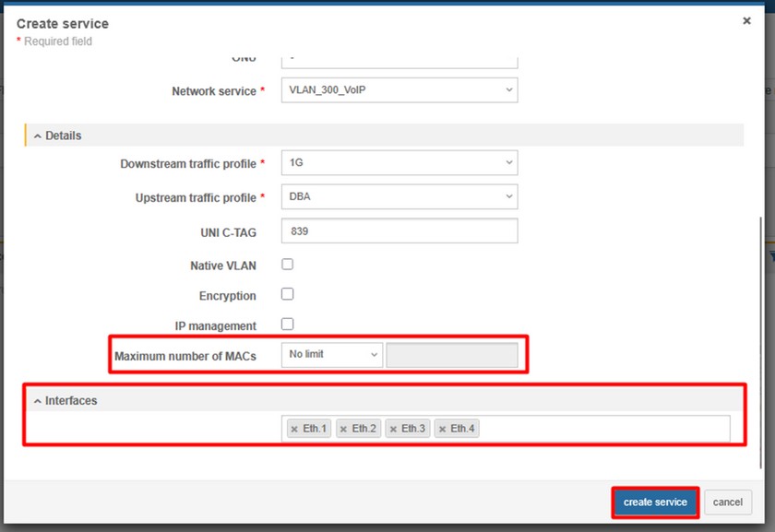Image resolution: width=775 pixels, height=532 pixels.
Task: Check the IP management option
Action: coord(287,325)
